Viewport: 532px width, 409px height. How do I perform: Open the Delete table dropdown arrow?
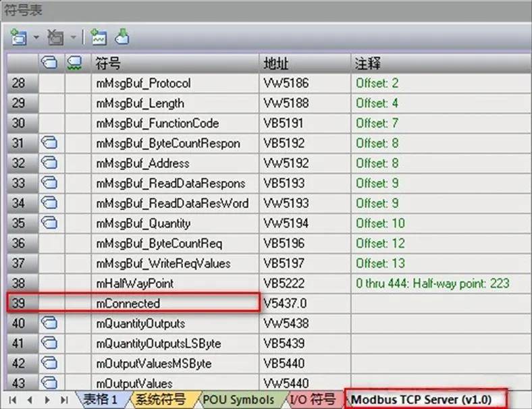coord(74,37)
